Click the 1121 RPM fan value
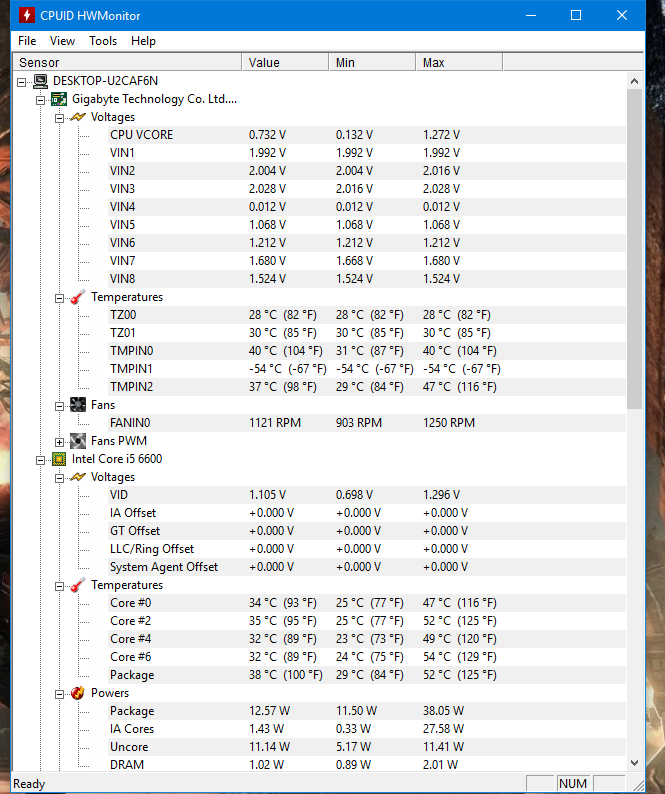 point(275,423)
